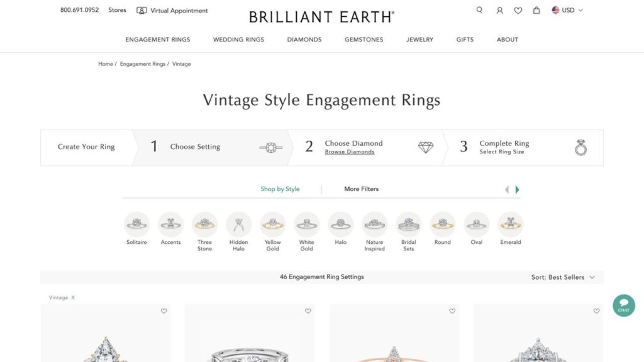The image size is (644, 362).
Task: Switch to the Shop by Style tab
Action: point(280,189)
